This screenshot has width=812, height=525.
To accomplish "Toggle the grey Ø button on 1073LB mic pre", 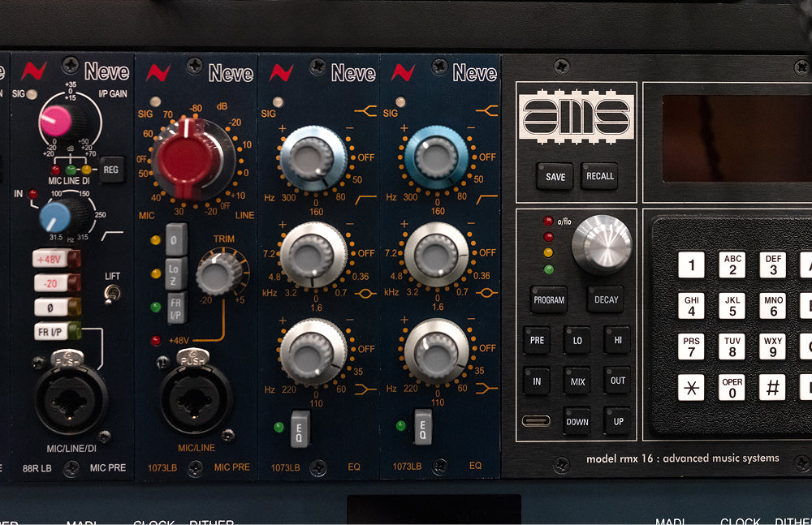I will click(x=175, y=239).
